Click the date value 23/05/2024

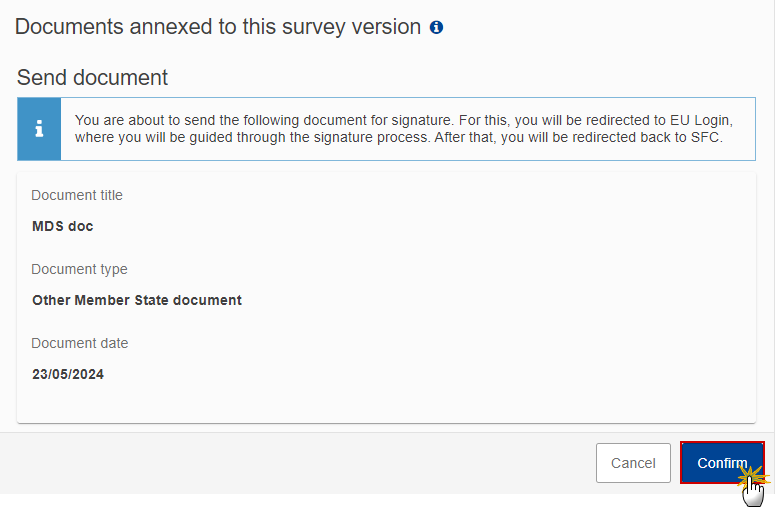point(68,374)
